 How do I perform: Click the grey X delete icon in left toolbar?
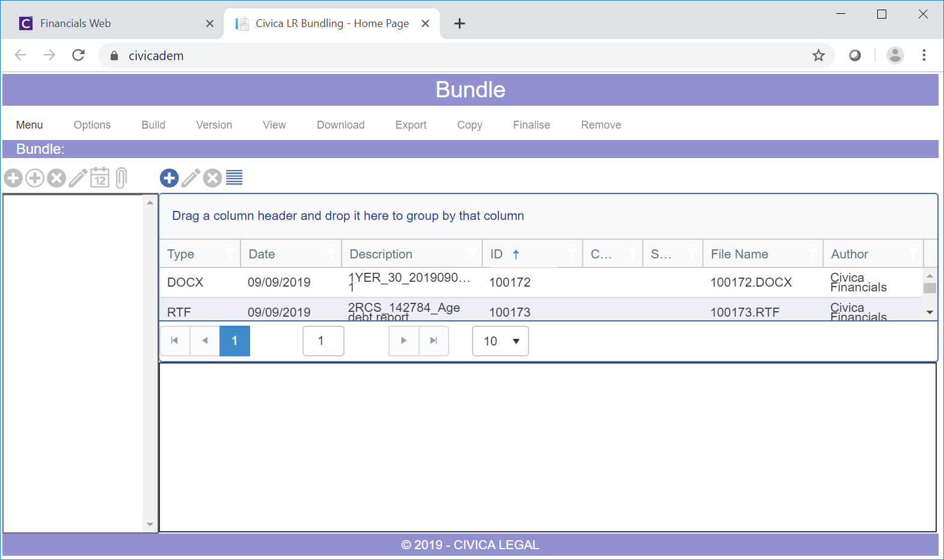pyautogui.click(x=57, y=178)
